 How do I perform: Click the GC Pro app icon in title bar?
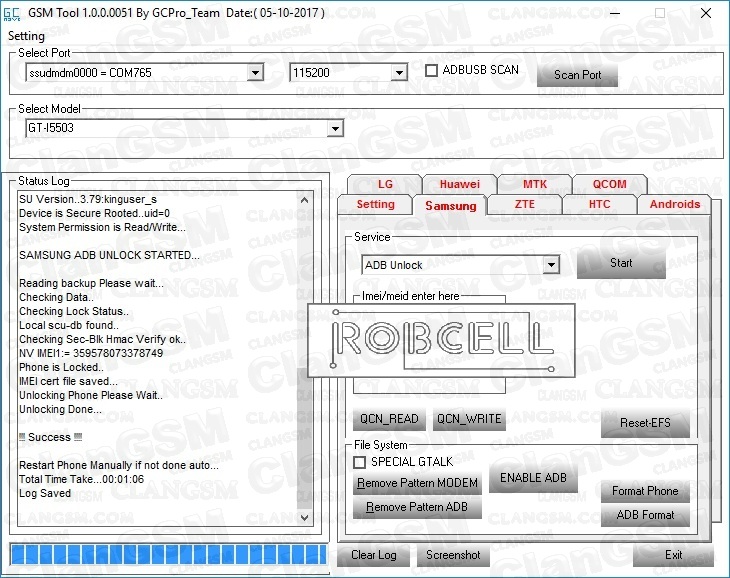pyautogui.click(x=12, y=13)
